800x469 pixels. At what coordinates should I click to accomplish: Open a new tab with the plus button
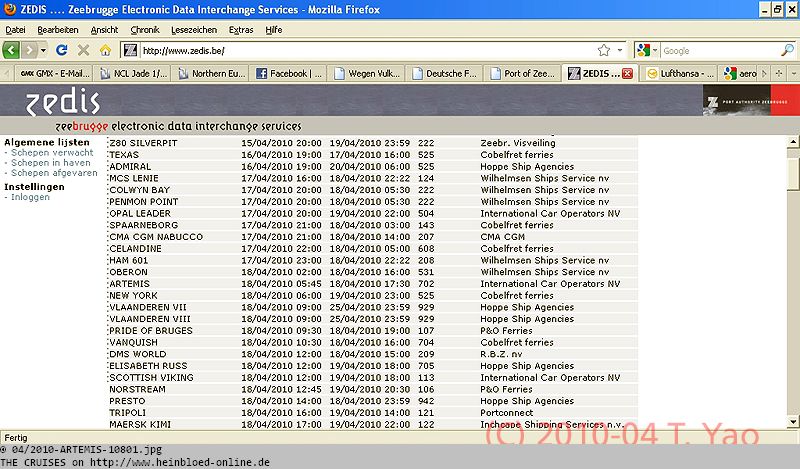779,73
